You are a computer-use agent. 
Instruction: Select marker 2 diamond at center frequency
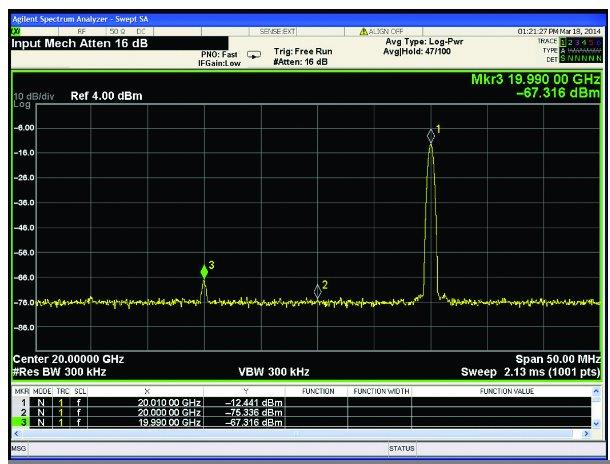click(x=318, y=290)
